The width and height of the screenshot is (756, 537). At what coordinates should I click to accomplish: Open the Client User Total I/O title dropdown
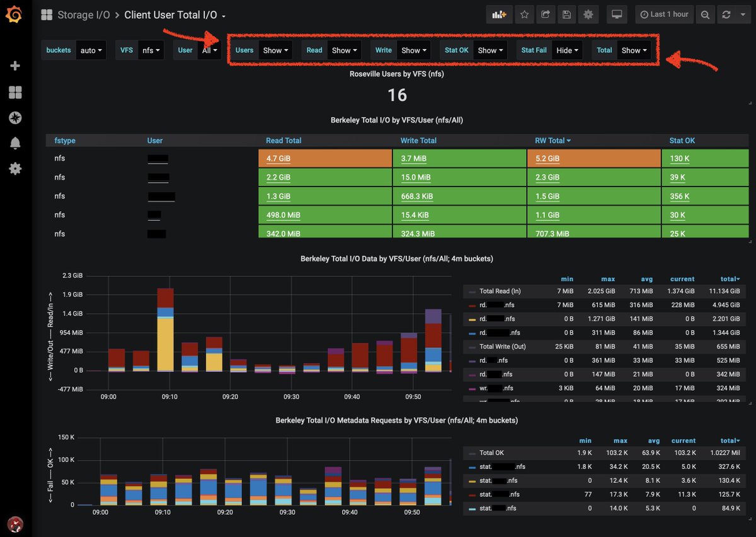(x=175, y=14)
